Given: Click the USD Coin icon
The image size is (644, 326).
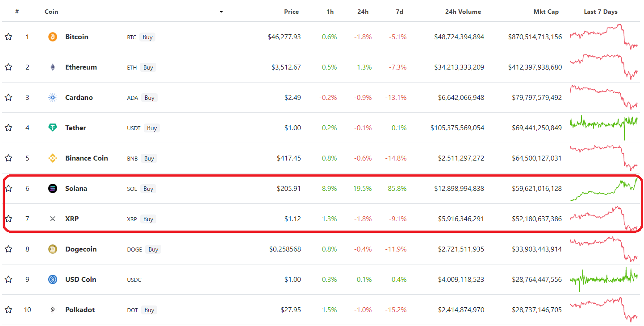Looking at the screenshot, I should pyautogui.click(x=53, y=280).
